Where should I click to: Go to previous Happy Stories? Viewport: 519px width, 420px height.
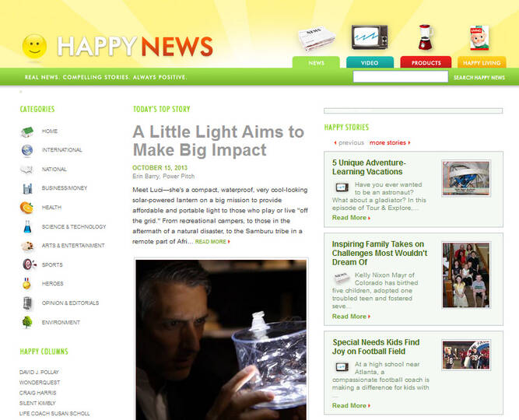coord(349,142)
